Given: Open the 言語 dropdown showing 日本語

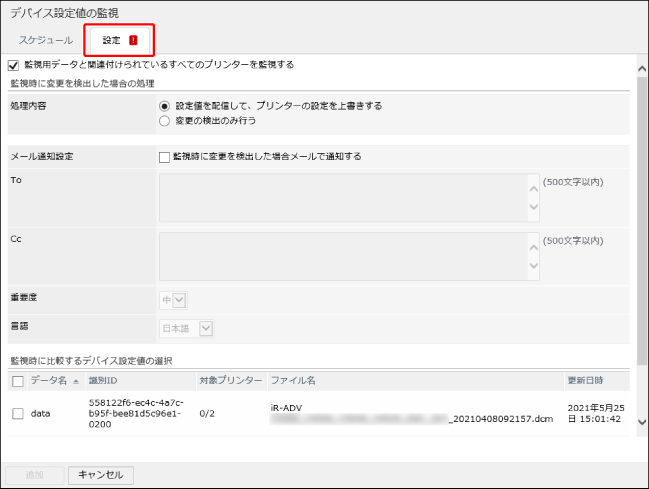Looking at the screenshot, I should click(x=187, y=327).
